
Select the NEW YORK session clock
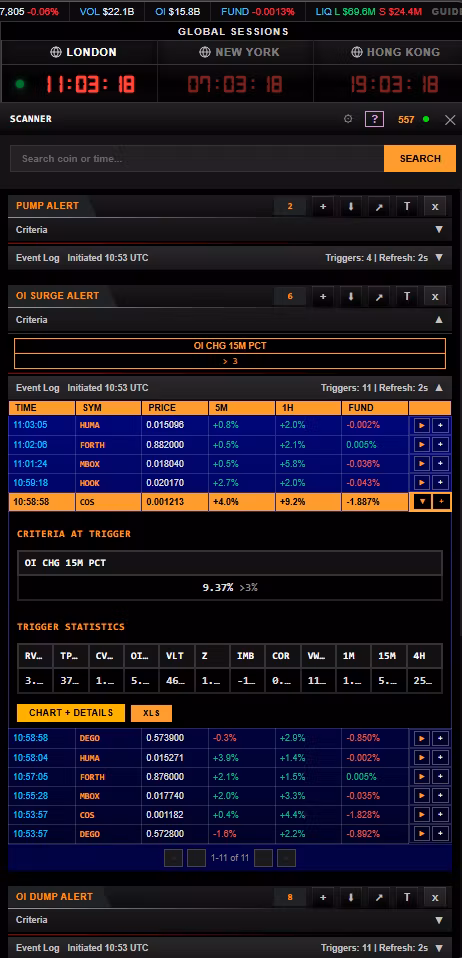[235, 71]
